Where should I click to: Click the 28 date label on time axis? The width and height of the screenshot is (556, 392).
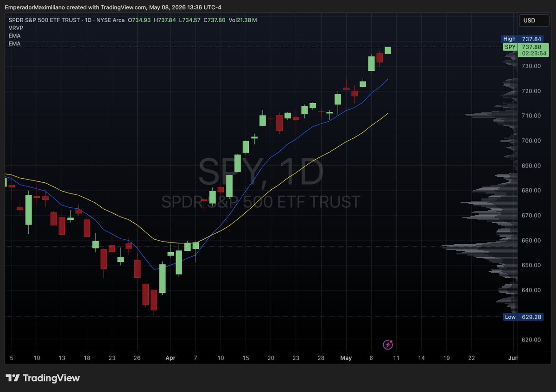(321, 358)
